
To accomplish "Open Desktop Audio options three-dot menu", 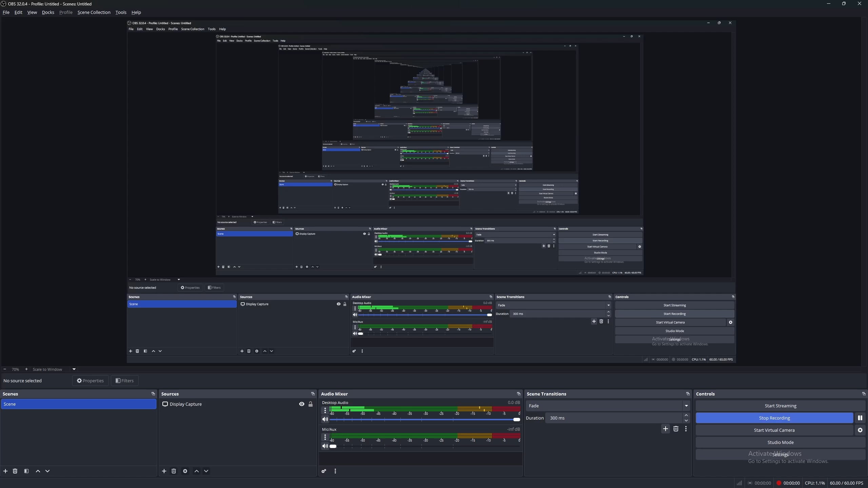I will (x=325, y=410).
